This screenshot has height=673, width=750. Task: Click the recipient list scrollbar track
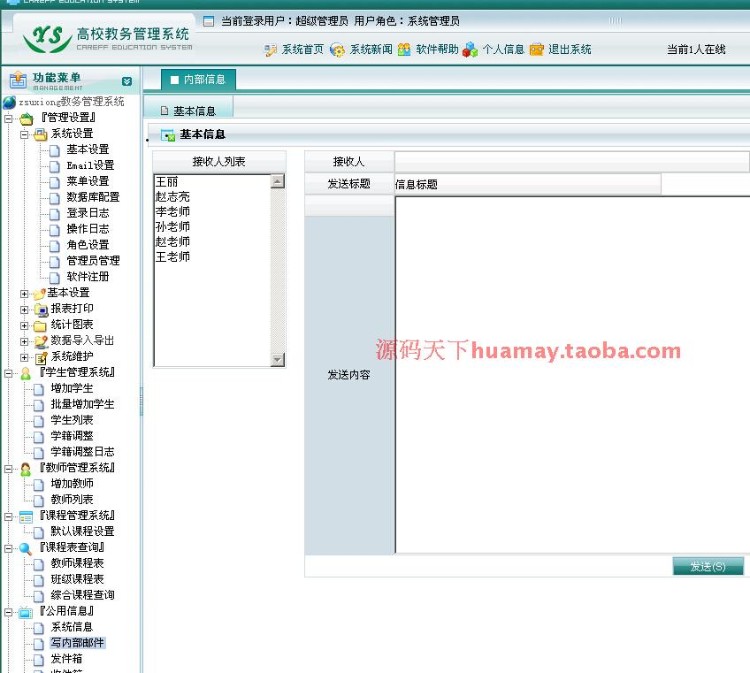click(277, 270)
